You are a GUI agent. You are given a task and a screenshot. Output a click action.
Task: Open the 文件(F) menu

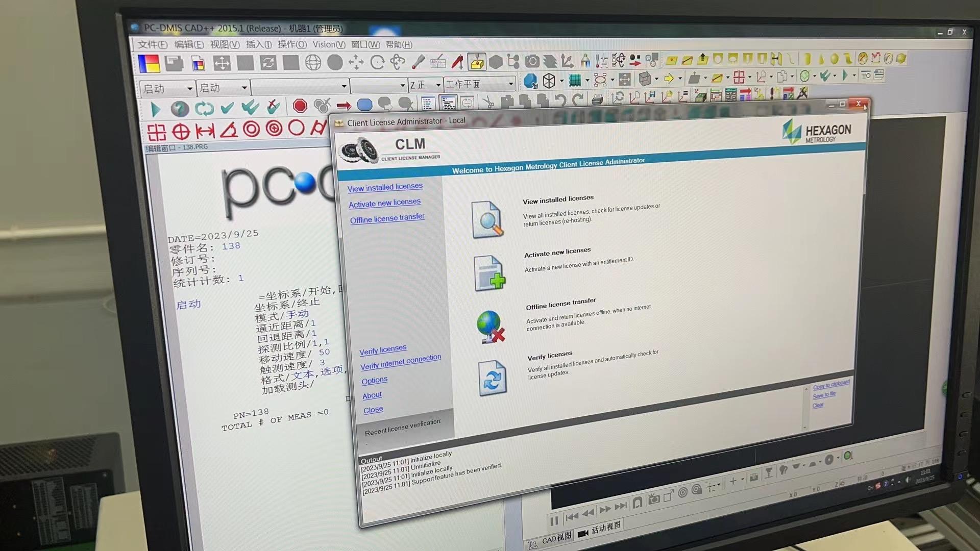click(x=153, y=45)
